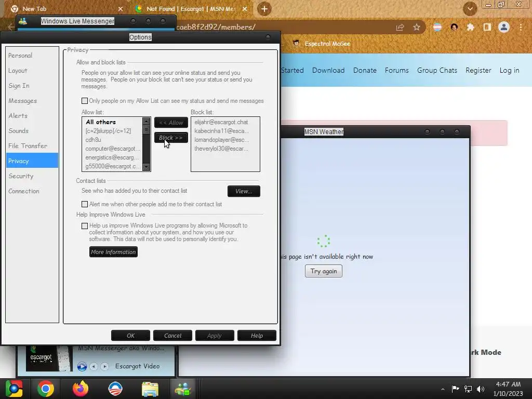Select elijahr@escargot.chat in Block list
This screenshot has width=532, height=399.
point(221,122)
